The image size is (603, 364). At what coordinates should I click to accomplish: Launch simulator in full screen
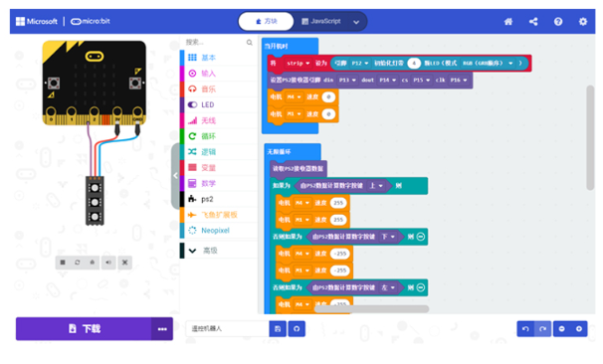[x=125, y=263]
